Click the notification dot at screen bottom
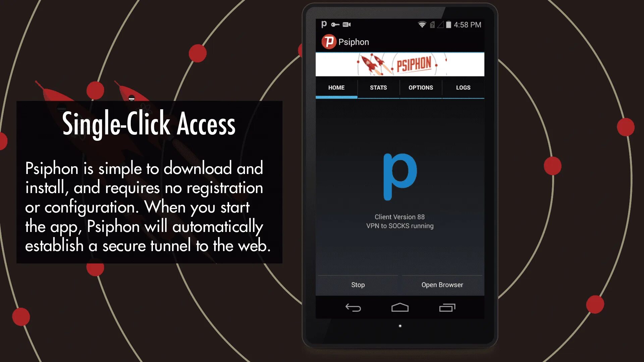This screenshot has height=362, width=644. [400, 326]
